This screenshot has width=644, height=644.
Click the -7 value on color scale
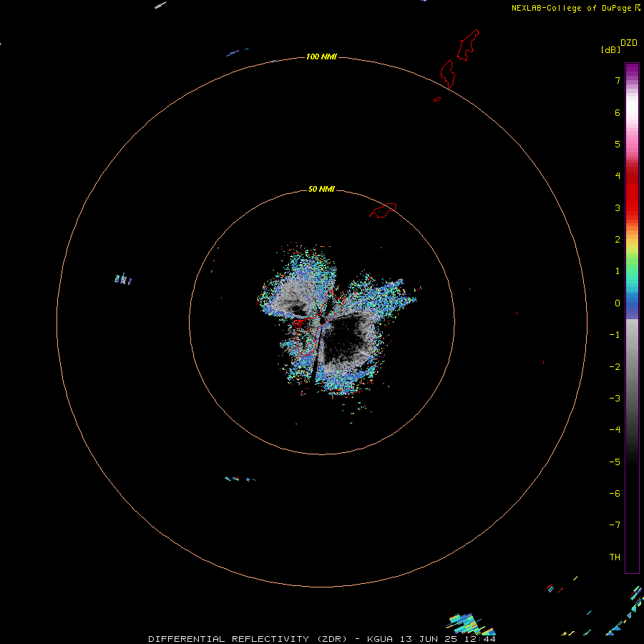[615, 525]
